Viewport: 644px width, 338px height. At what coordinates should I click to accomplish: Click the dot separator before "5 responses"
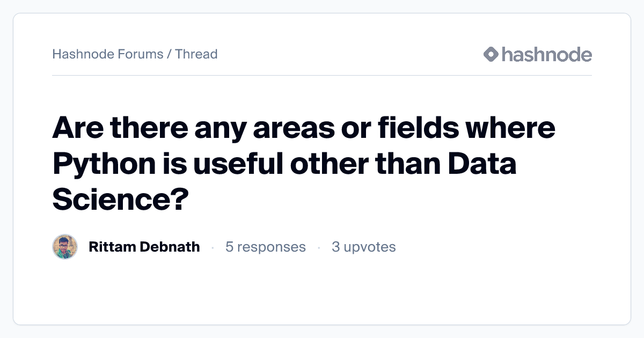[213, 247]
